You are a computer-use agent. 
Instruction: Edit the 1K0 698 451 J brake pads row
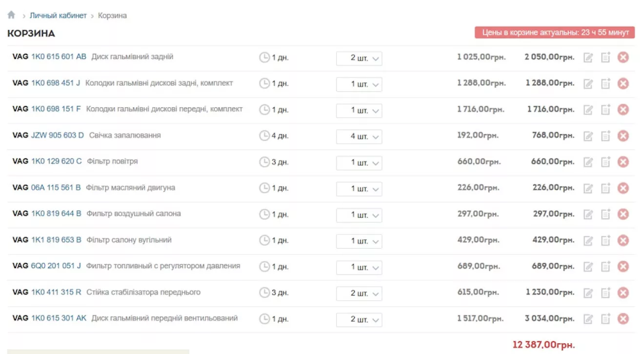coord(588,84)
